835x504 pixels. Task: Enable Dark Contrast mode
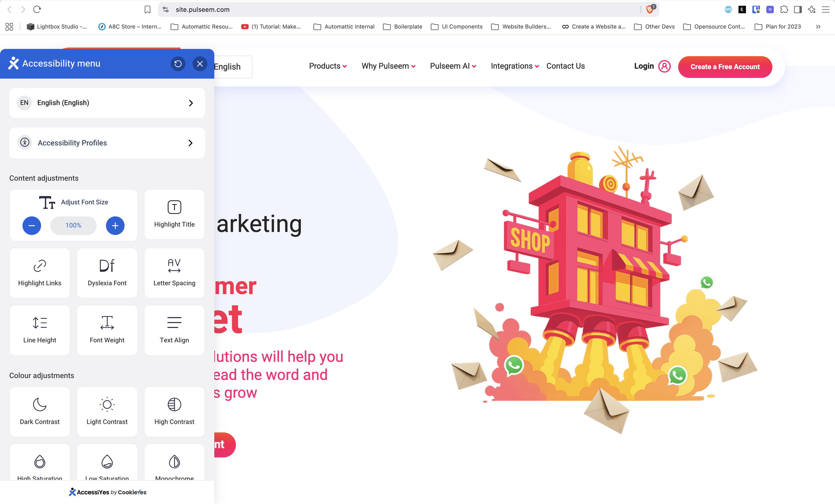pyautogui.click(x=40, y=412)
